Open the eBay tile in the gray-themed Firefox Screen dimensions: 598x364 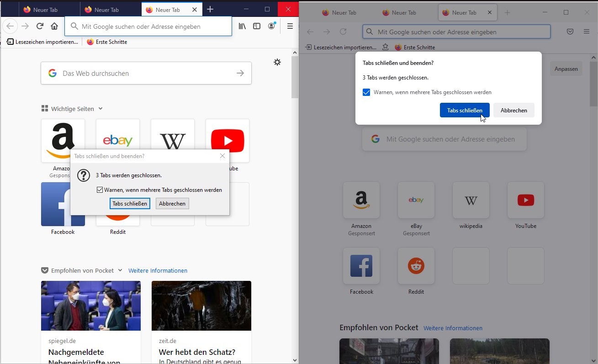[x=416, y=200]
